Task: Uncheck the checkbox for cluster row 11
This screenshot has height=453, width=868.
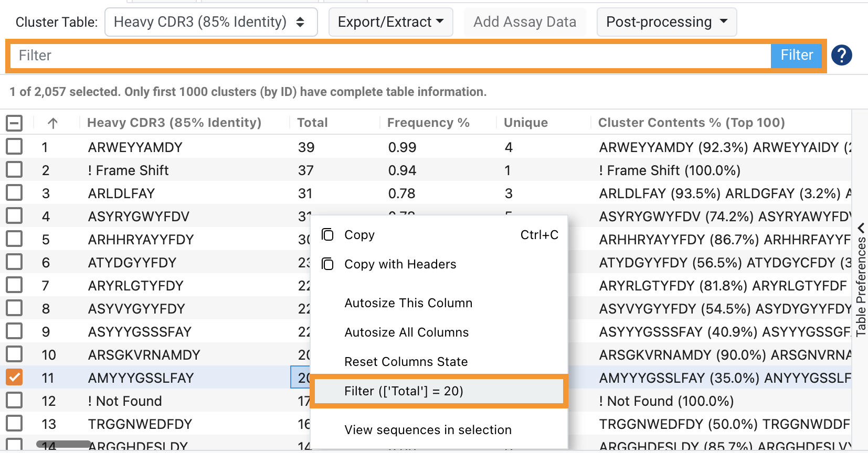Action: click(x=14, y=377)
